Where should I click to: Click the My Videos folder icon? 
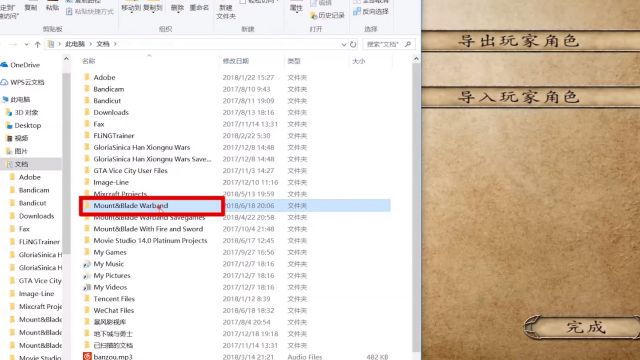(87, 287)
